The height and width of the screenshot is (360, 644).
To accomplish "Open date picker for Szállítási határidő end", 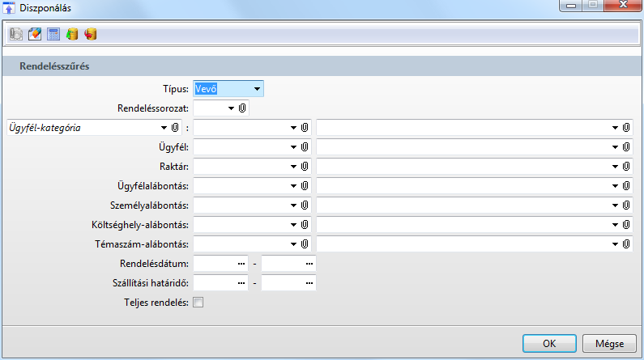I will 309,283.
